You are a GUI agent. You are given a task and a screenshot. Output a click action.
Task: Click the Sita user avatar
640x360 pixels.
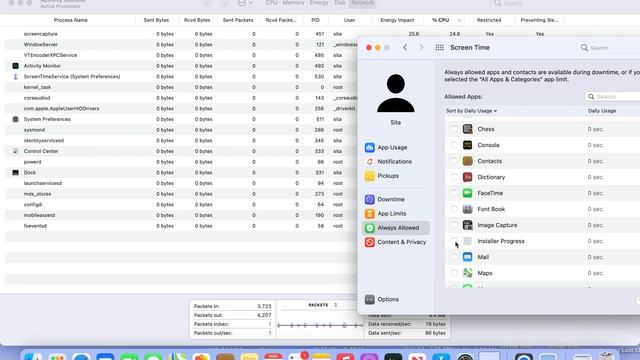(x=396, y=93)
